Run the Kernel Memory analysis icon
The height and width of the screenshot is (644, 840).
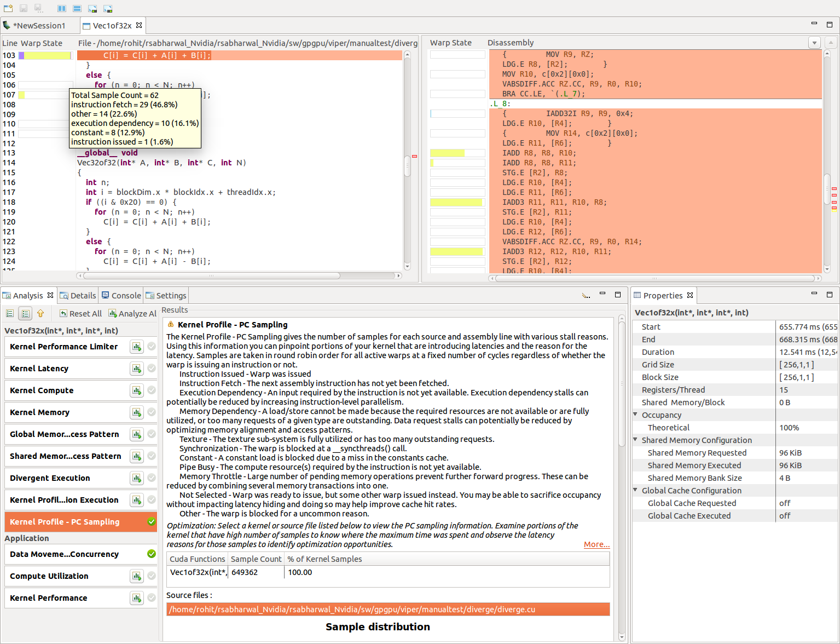pyautogui.click(x=136, y=412)
